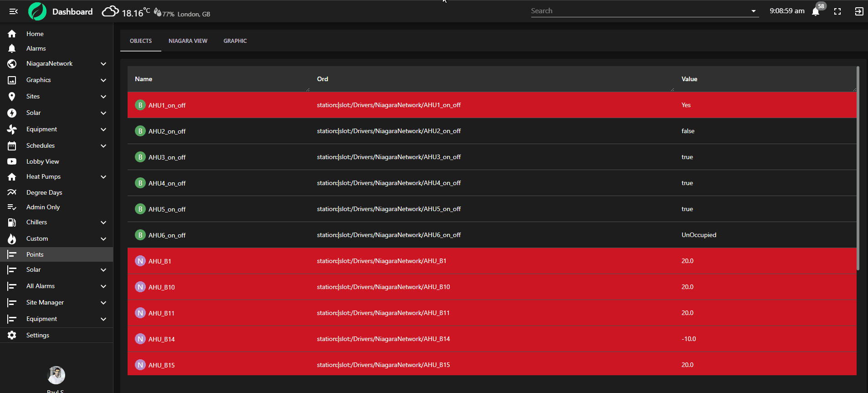
Task: Click the purple N icon beside AHU_B10
Action: pos(140,287)
